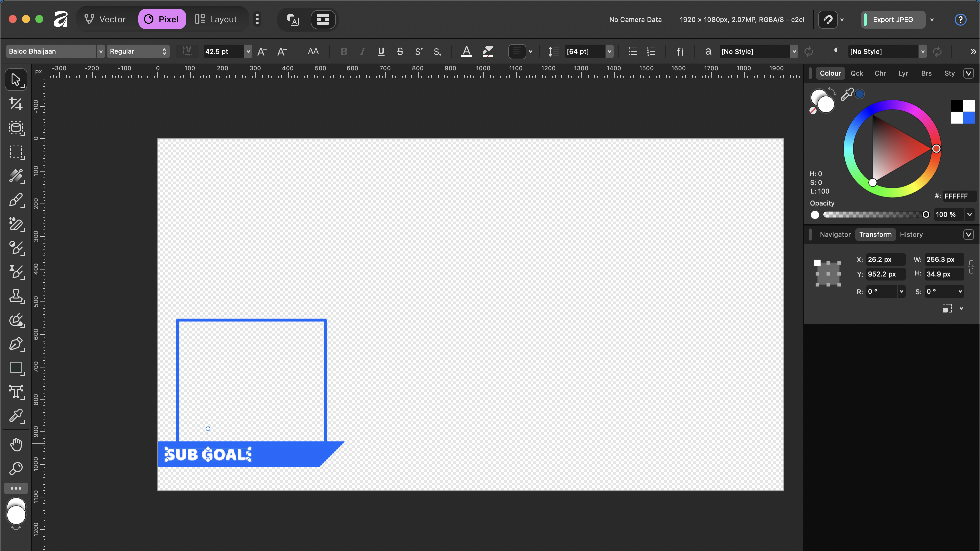Activate the Crop tool
Image resolution: width=980 pixels, height=551 pixels.
(16, 104)
